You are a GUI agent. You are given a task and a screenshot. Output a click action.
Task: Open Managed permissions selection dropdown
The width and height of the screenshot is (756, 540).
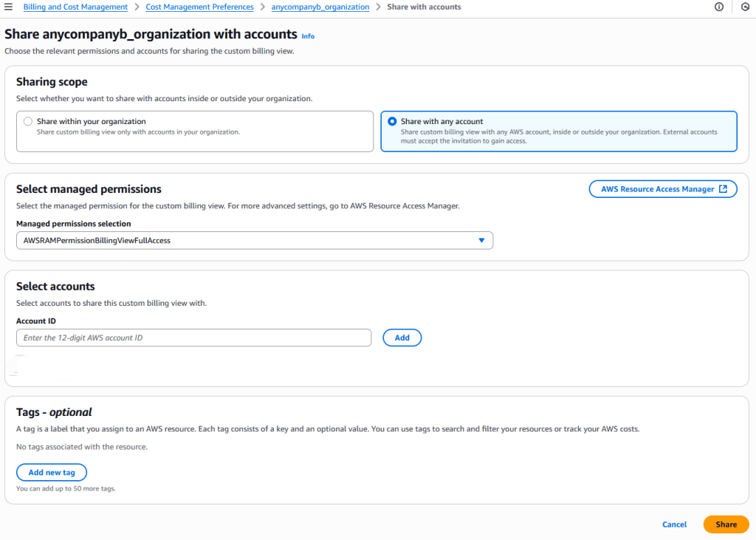click(254, 240)
